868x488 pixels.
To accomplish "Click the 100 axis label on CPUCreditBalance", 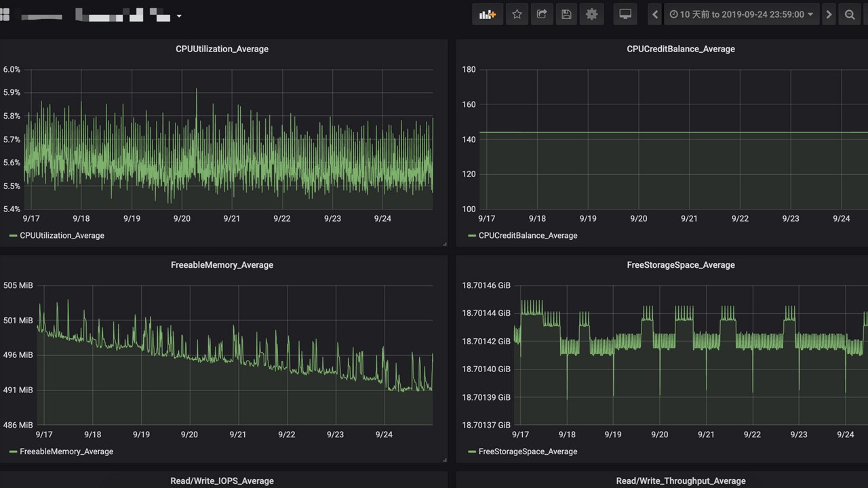I will (469, 209).
